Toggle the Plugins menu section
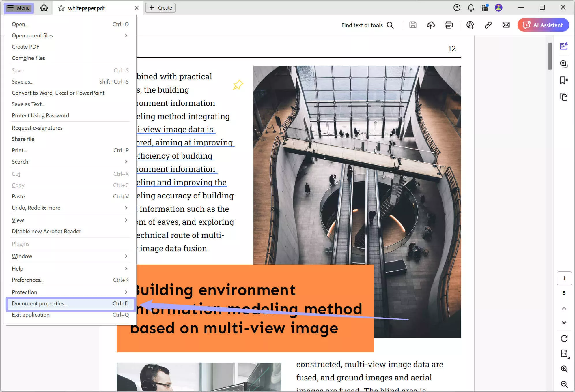Screen dimensions: 575x392 click(20, 243)
